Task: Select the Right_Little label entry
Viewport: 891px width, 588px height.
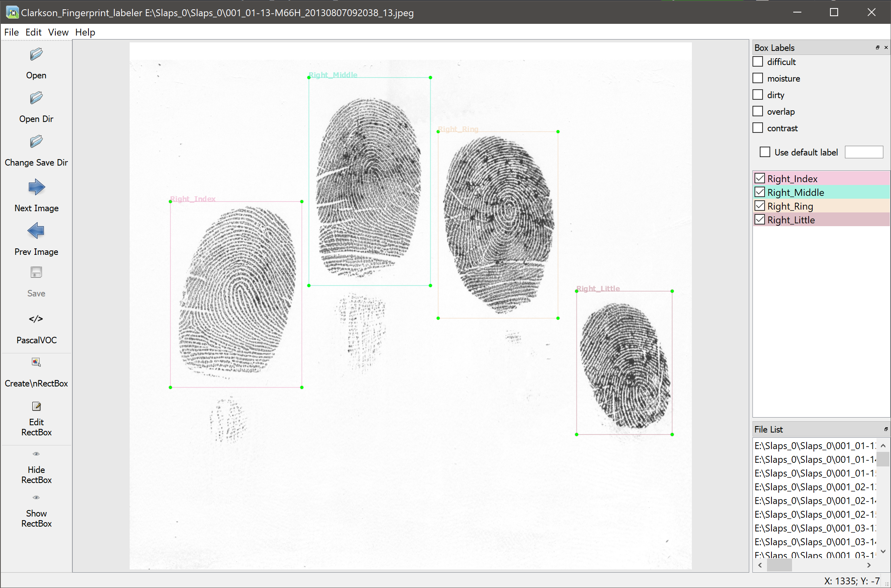Action: tap(790, 220)
